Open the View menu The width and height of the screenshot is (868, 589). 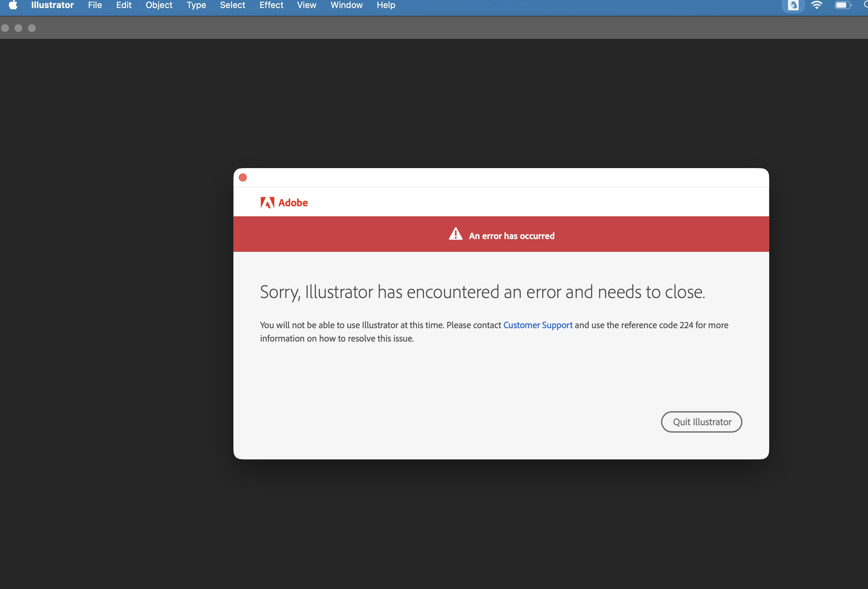pos(307,5)
